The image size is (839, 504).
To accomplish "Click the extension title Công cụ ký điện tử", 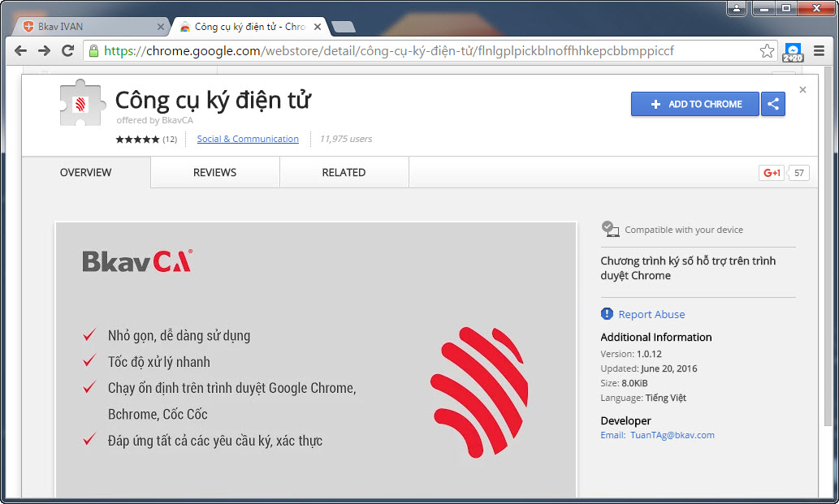I will [213, 101].
